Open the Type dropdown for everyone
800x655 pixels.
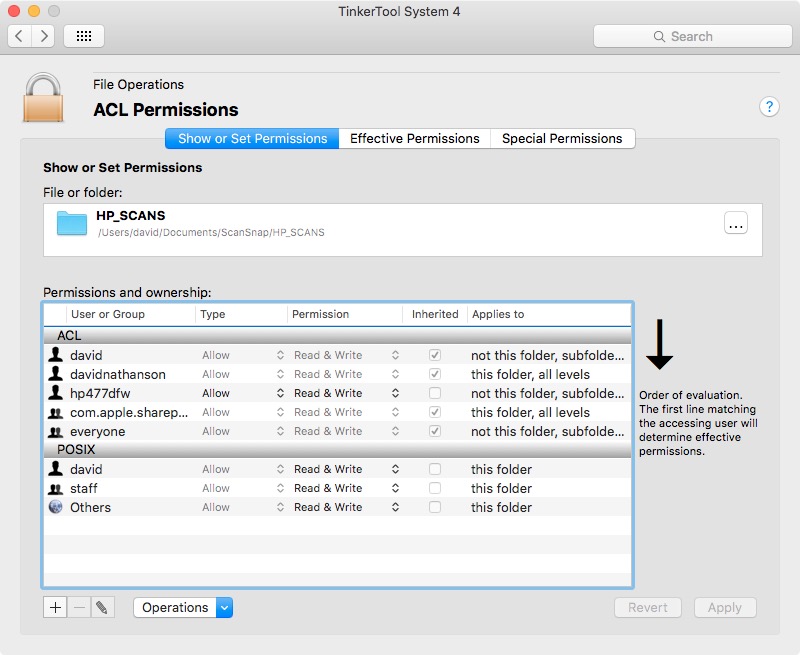tap(243, 432)
